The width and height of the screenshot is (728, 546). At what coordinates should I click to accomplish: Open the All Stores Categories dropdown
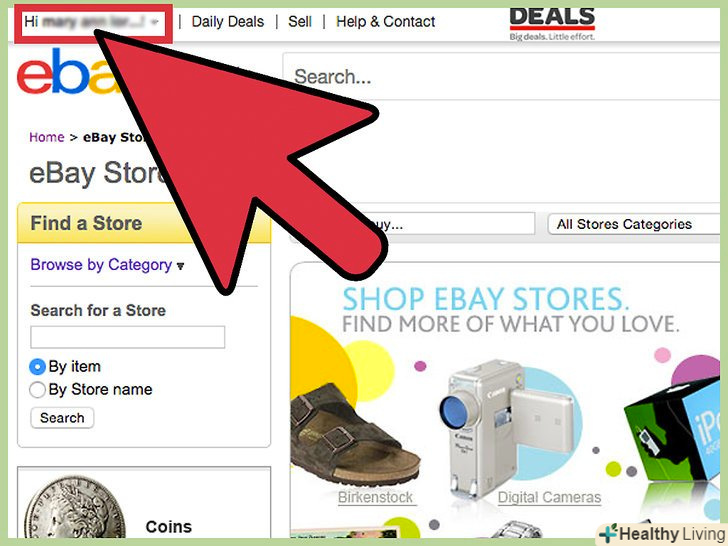tap(634, 224)
